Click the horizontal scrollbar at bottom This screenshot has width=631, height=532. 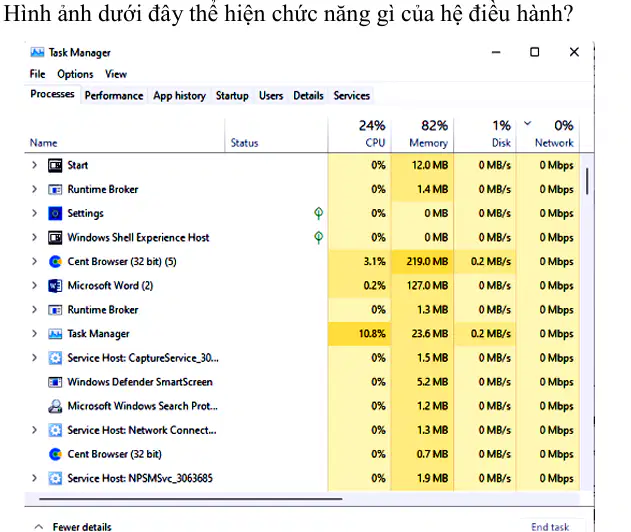pyautogui.click(x=191, y=499)
